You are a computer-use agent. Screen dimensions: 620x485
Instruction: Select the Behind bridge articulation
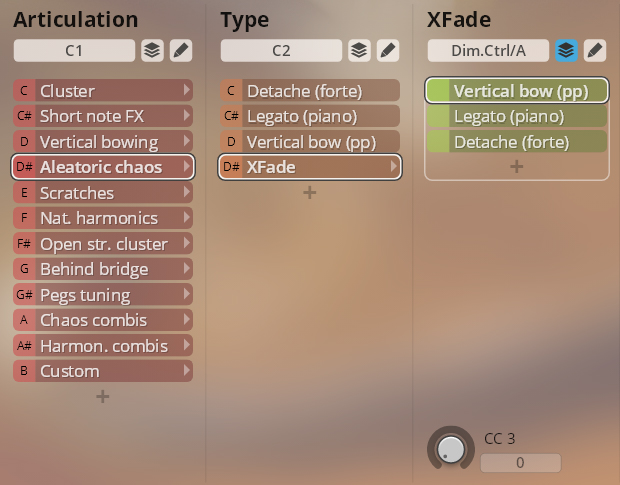pyautogui.click(x=103, y=269)
